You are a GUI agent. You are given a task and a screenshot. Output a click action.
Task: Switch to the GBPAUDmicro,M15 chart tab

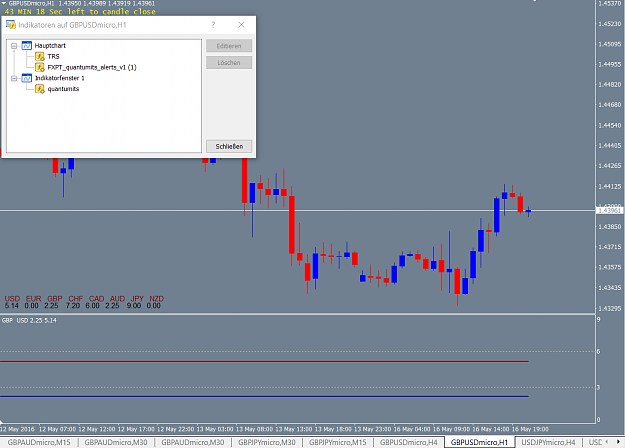39,442
